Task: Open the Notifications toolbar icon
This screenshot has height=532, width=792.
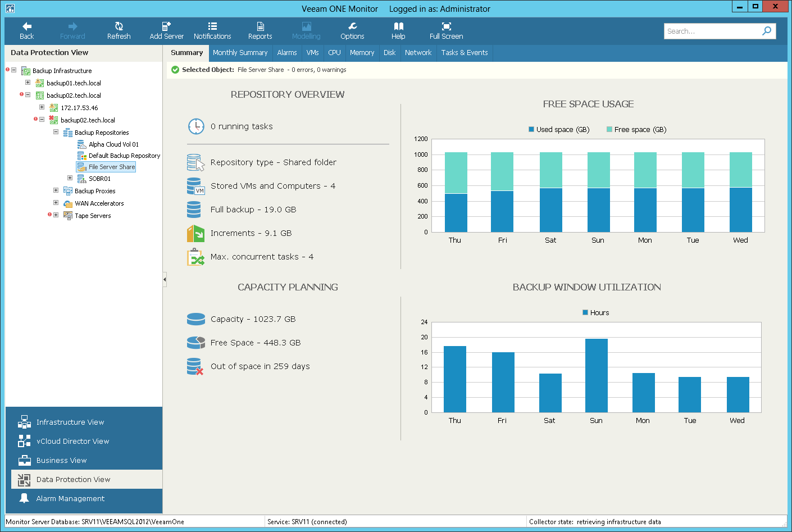Action: click(x=212, y=26)
